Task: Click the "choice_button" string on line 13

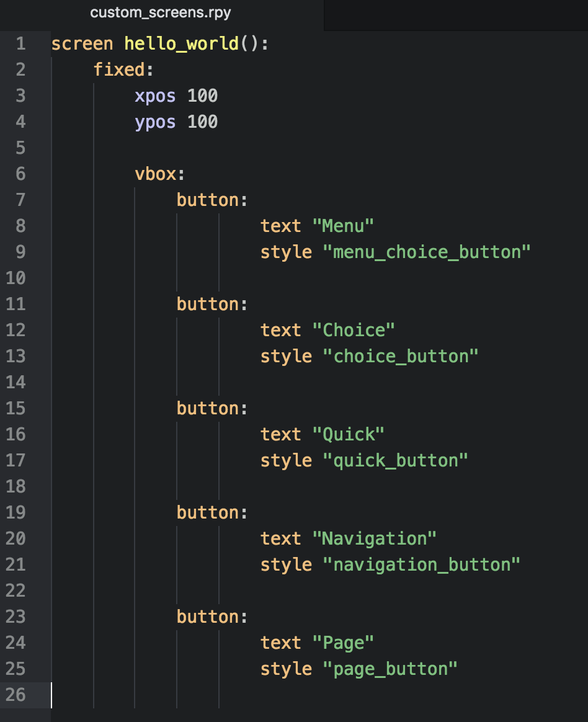Action: point(401,357)
